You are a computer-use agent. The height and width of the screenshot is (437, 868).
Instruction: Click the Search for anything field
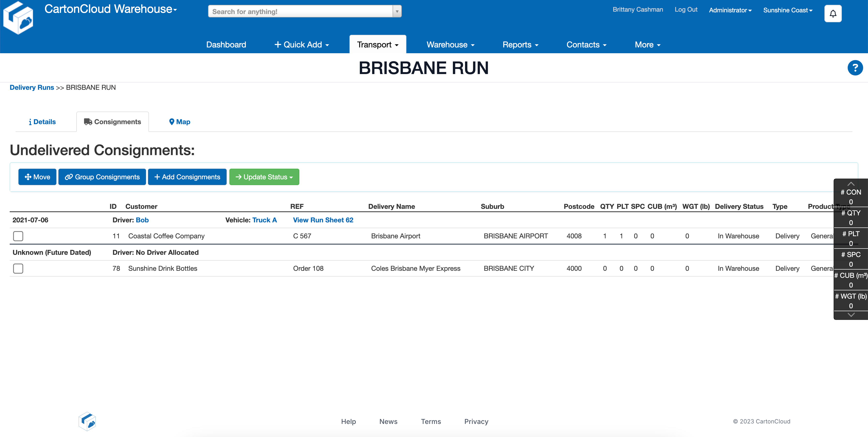point(300,11)
